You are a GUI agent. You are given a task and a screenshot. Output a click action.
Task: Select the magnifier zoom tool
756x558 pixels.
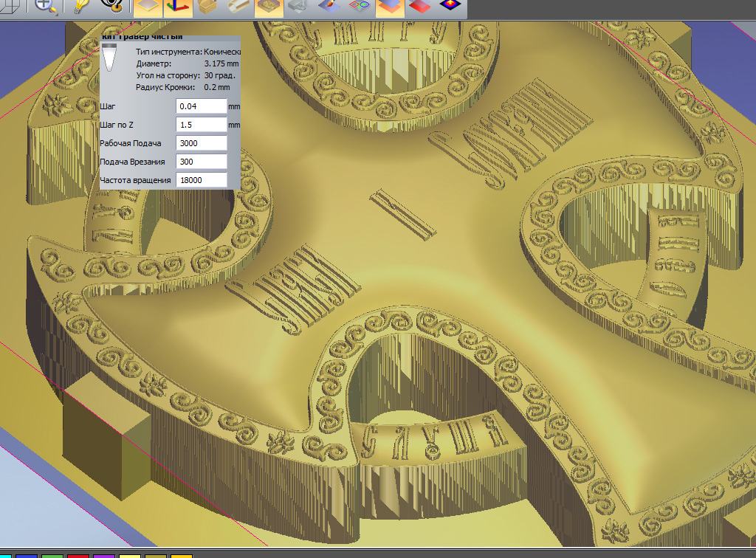[45, 6]
